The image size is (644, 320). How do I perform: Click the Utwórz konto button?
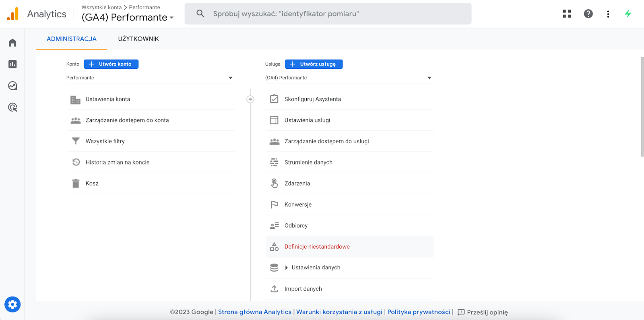(x=111, y=64)
